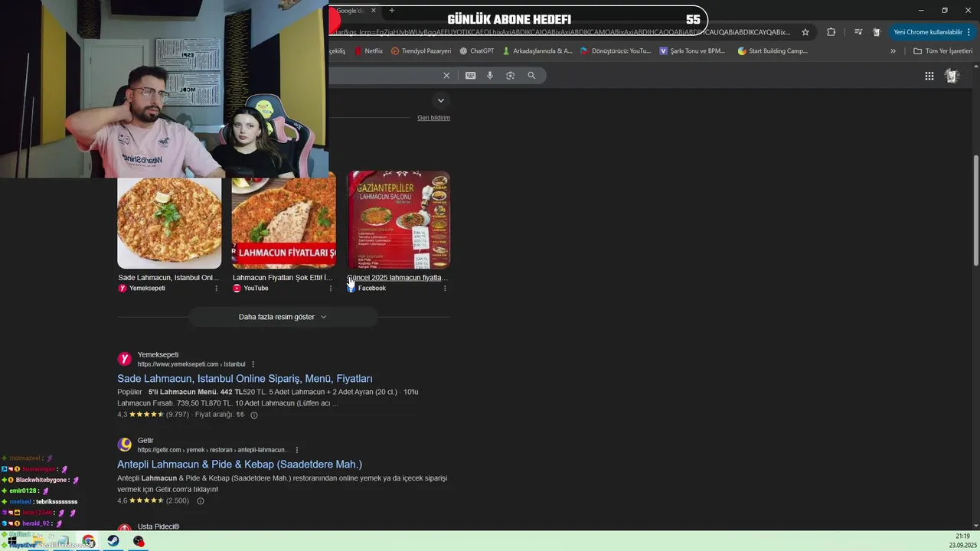Viewport: 980px width, 551px height.
Task: Open OBS Studio from the taskbar
Action: (x=139, y=541)
